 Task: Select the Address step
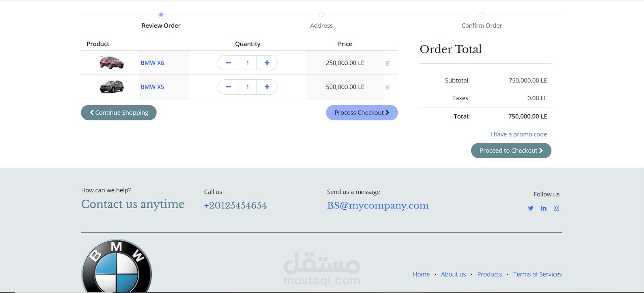coord(321,25)
